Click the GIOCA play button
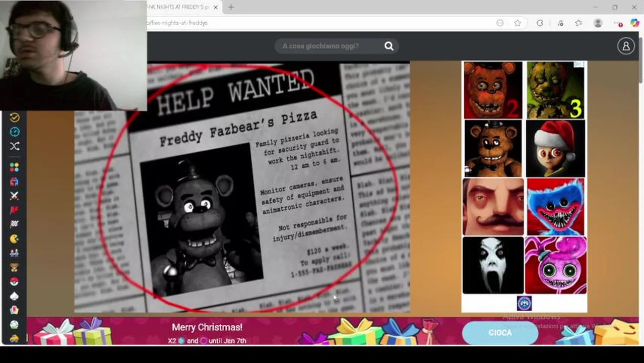Image resolution: width=644 pixels, height=363 pixels. pyautogui.click(x=500, y=333)
